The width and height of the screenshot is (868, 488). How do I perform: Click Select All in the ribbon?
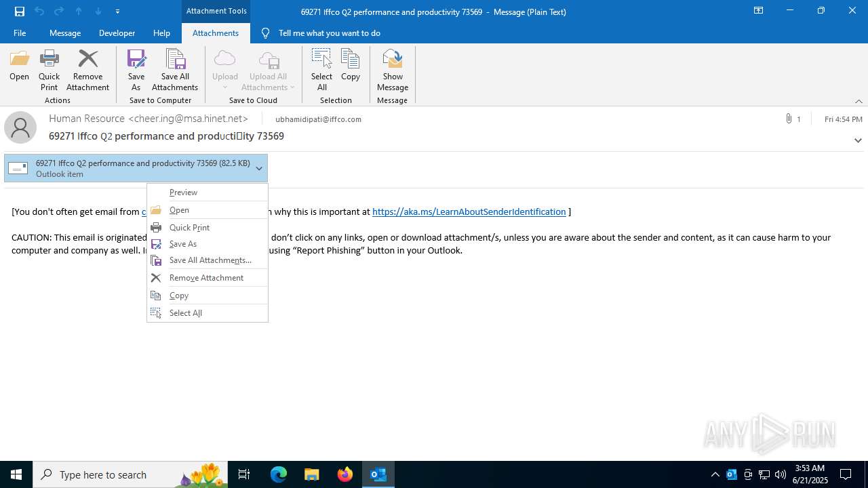point(321,70)
